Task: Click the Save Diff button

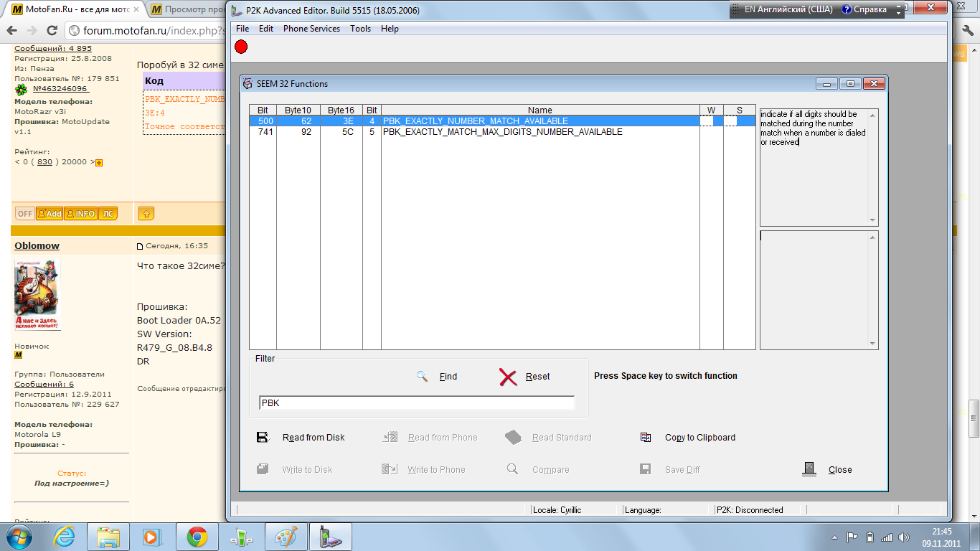Action: click(x=669, y=470)
